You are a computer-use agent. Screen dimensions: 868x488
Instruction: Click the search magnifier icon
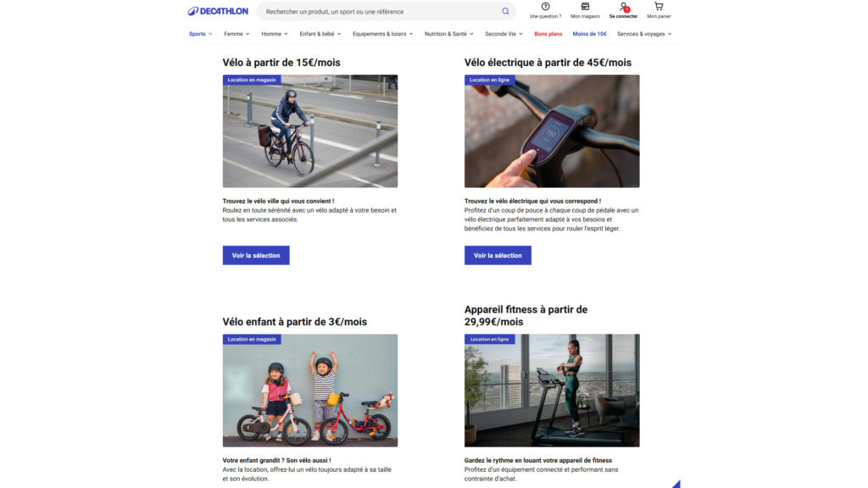click(x=505, y=11)
